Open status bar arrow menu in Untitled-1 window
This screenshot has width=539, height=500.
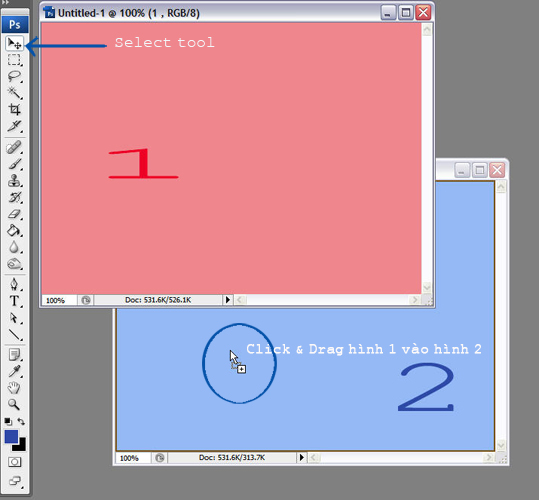(x=228, y=300)
